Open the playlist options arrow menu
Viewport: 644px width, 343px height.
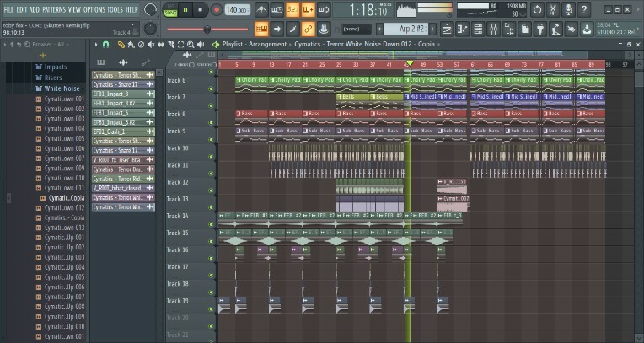point(96,45)
